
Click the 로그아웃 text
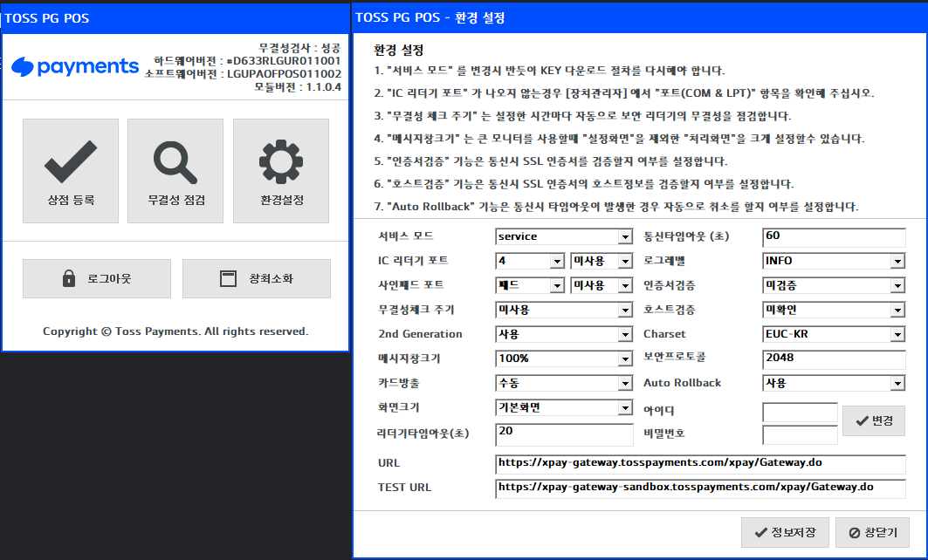click(109, 278)
